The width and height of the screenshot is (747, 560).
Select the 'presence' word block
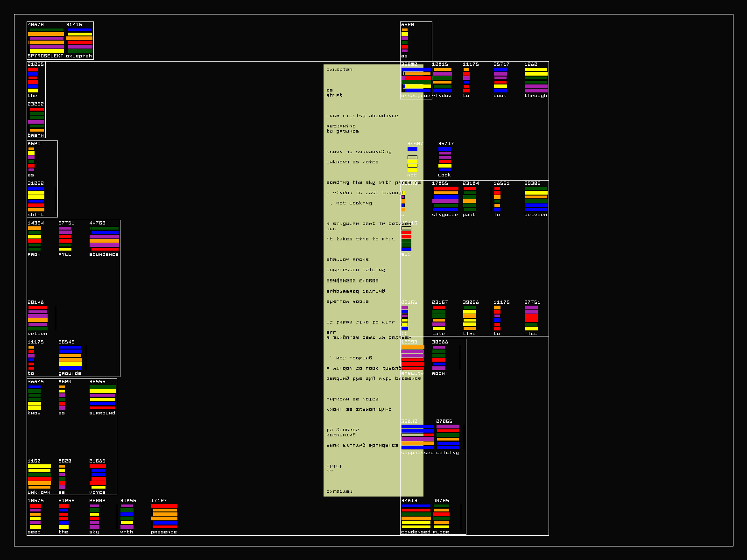(x=164, y=516)
